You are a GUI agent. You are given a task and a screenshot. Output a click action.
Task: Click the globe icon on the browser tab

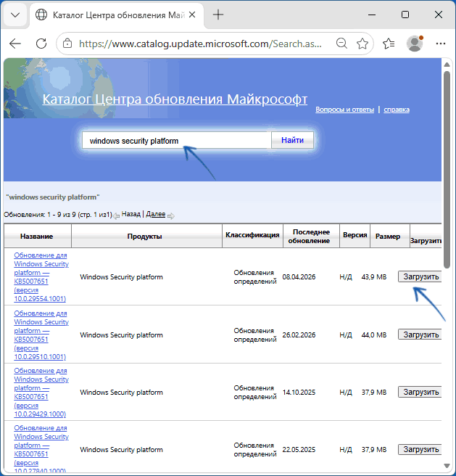point(41,15)
